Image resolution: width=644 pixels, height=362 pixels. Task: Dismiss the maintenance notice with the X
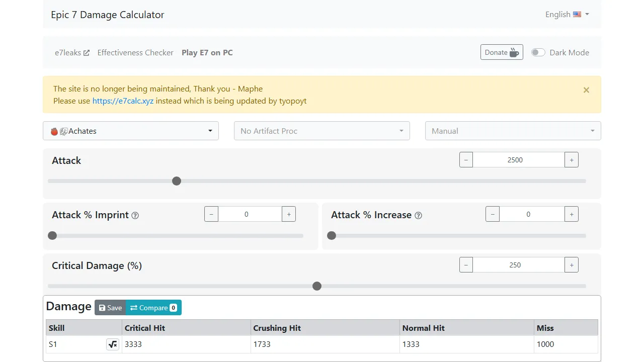click(x=586, y=90)
